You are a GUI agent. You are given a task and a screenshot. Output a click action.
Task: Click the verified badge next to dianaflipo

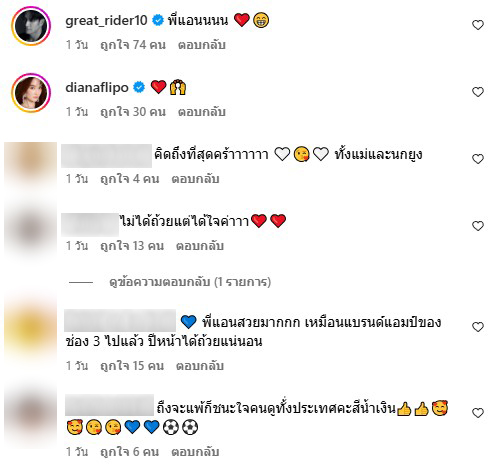(139, 87)
